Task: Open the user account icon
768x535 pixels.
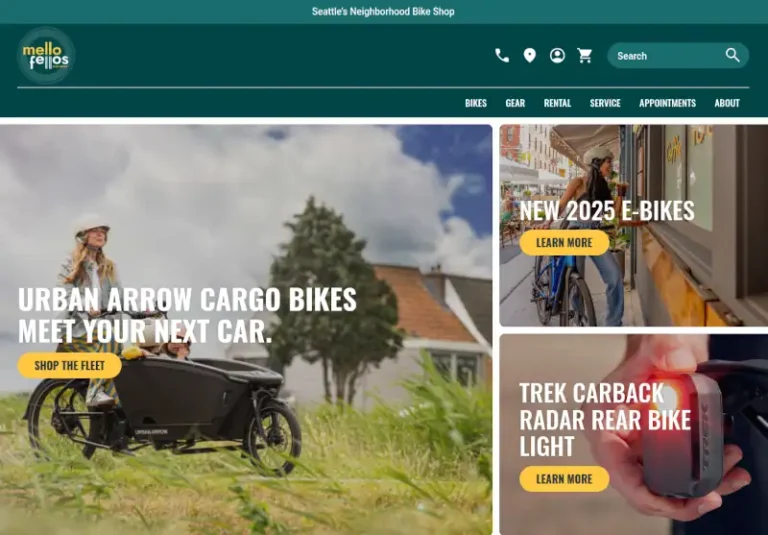Action: (x=557, y=56)
